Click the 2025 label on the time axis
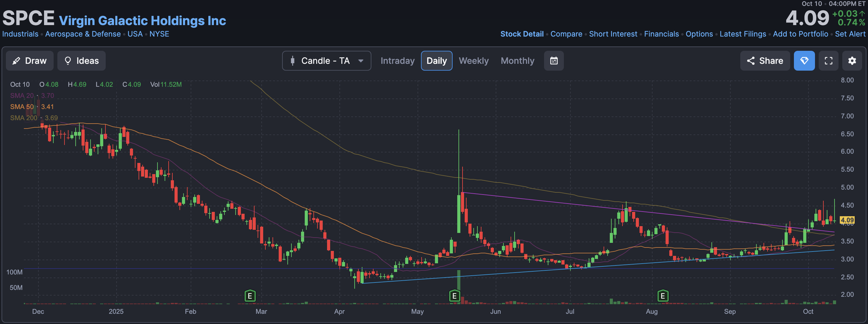 pos(116,312)
